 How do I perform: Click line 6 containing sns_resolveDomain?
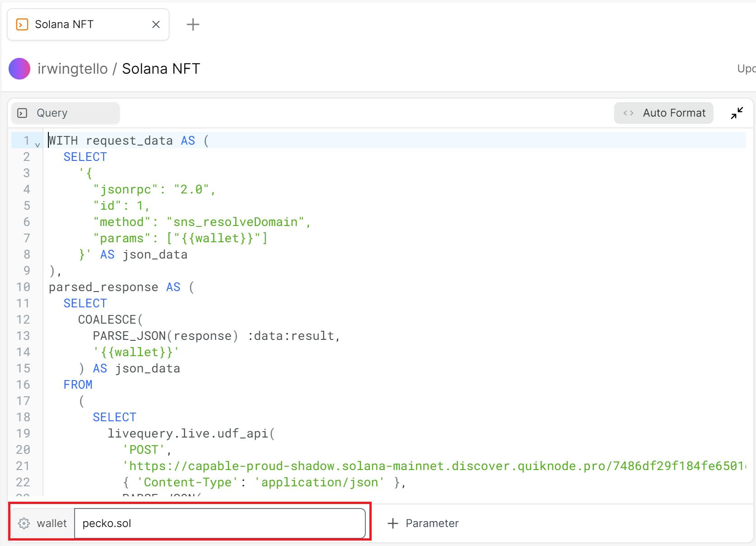tap(202, 222)
